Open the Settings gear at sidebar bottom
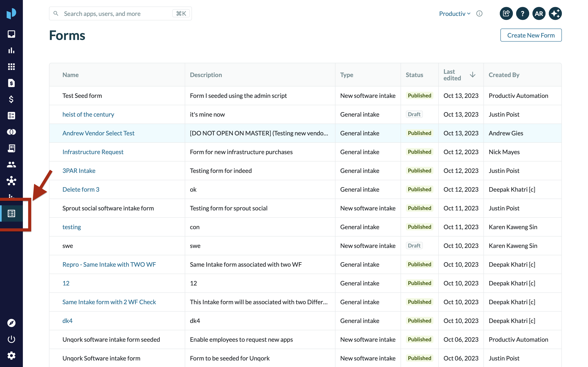 tap(11, 355)
